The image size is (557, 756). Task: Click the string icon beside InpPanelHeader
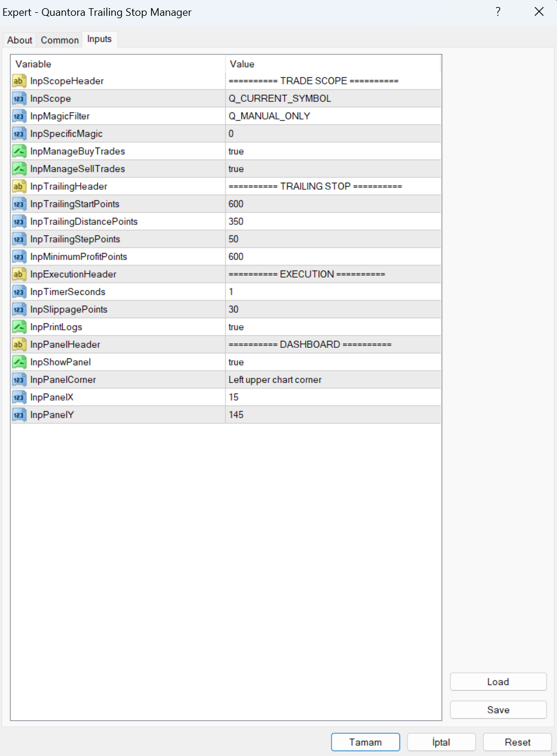click(19, 344)
